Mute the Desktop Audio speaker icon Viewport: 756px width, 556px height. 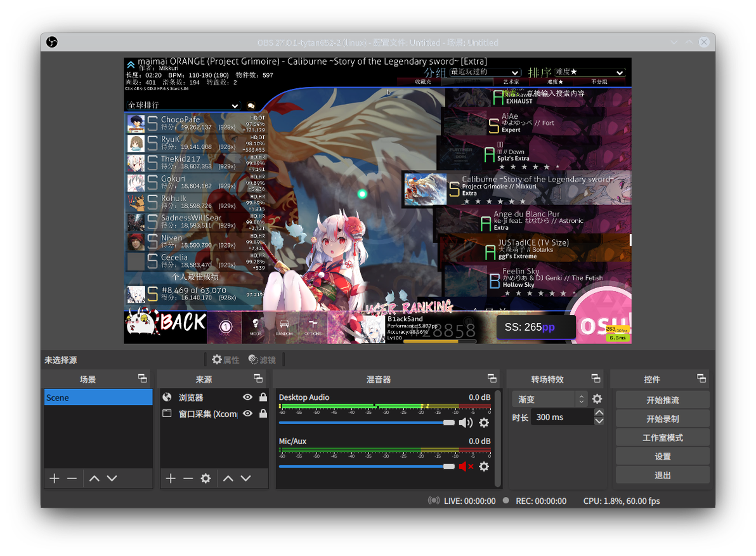point(466,423)
